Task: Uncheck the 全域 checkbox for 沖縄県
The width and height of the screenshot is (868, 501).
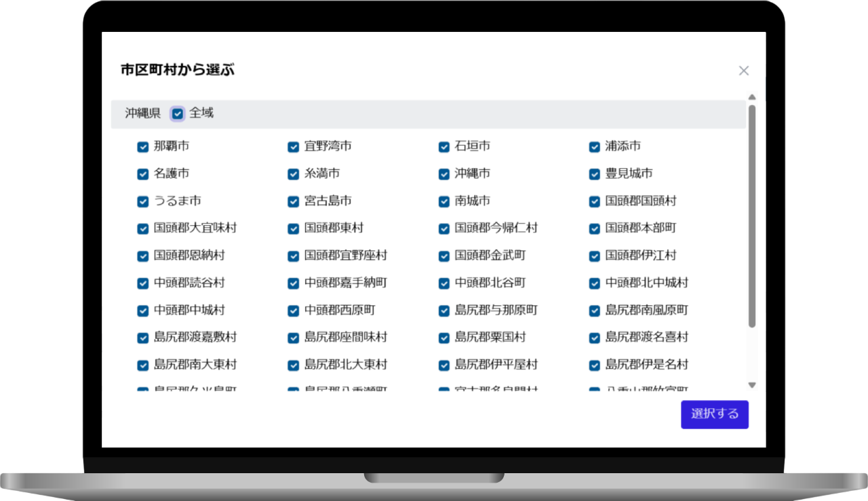Action: [x=178, y=114]
